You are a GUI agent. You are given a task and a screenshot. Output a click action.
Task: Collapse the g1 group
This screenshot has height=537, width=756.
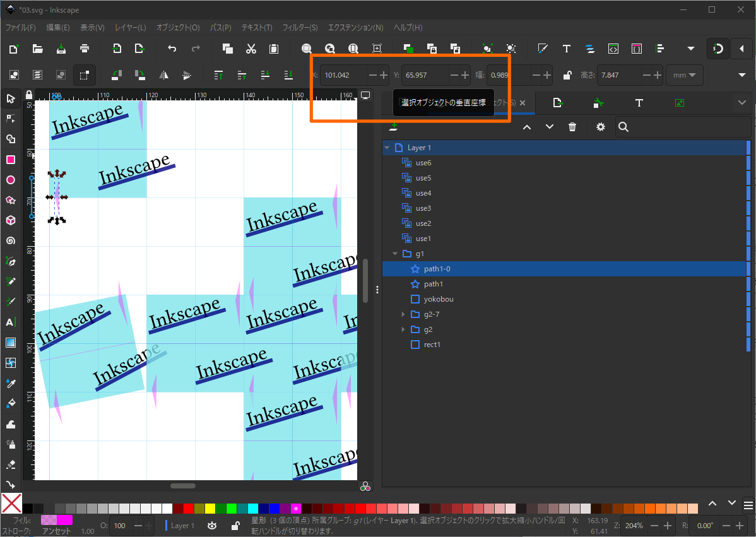(396, 254)
